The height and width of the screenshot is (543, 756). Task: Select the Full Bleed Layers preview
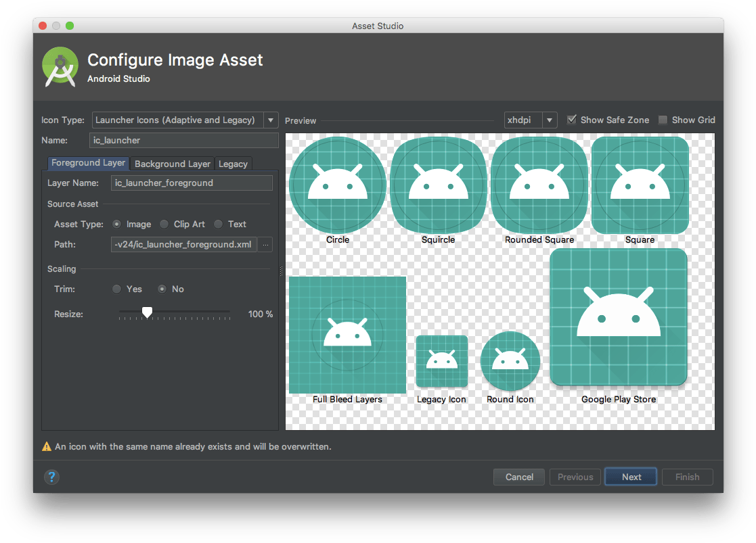348,335
